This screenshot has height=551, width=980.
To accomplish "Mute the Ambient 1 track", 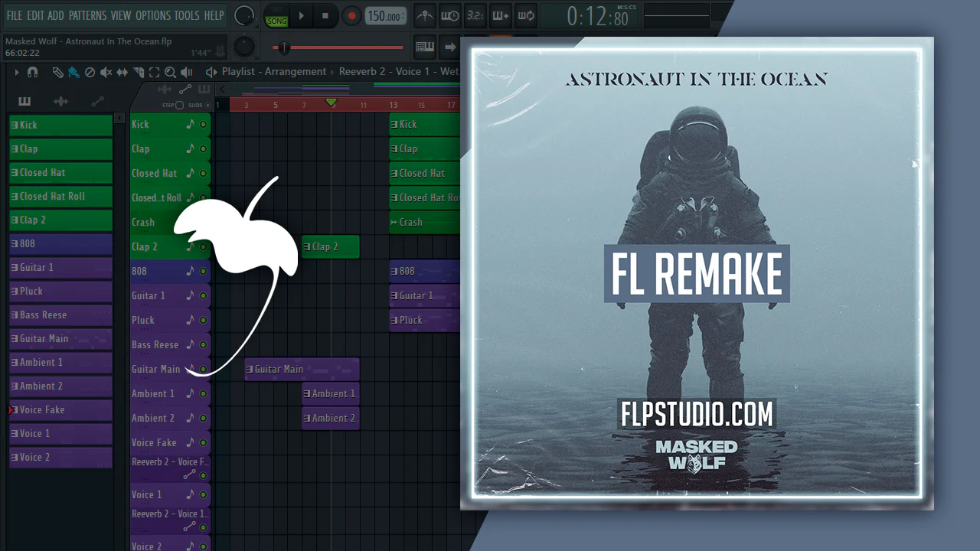I will (x=203, y=394).
